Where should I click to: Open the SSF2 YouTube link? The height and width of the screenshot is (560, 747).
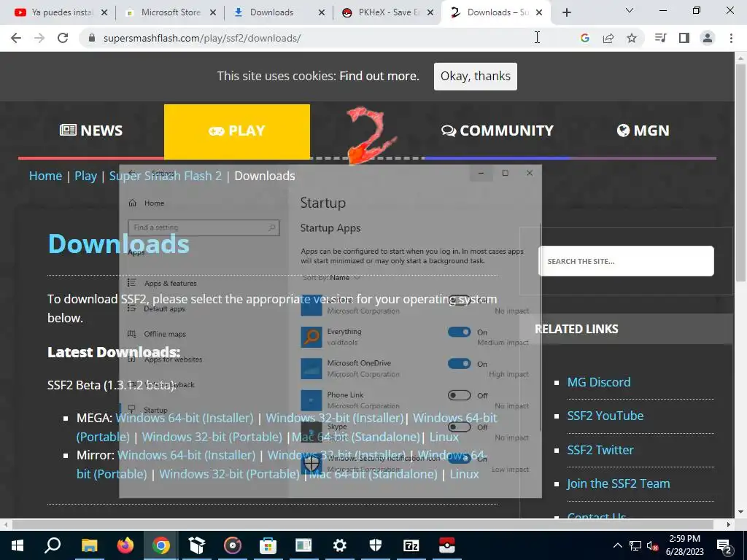click(x=605, y=416)
